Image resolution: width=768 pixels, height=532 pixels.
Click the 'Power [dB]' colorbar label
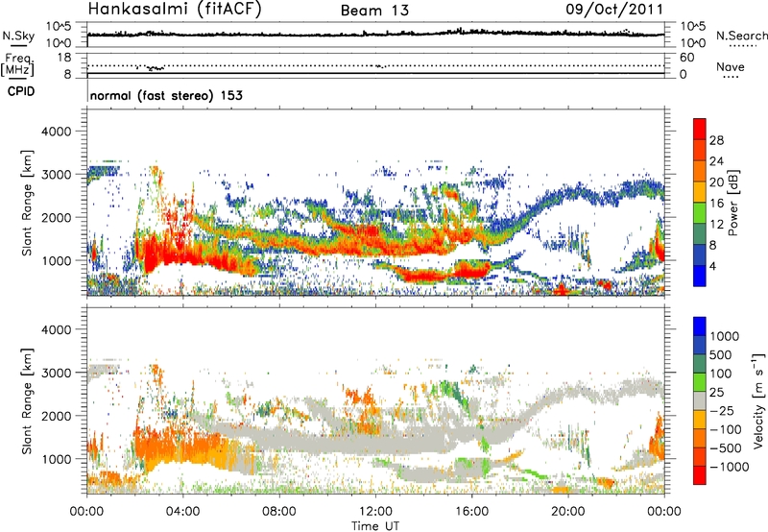[x=733, y=203]
